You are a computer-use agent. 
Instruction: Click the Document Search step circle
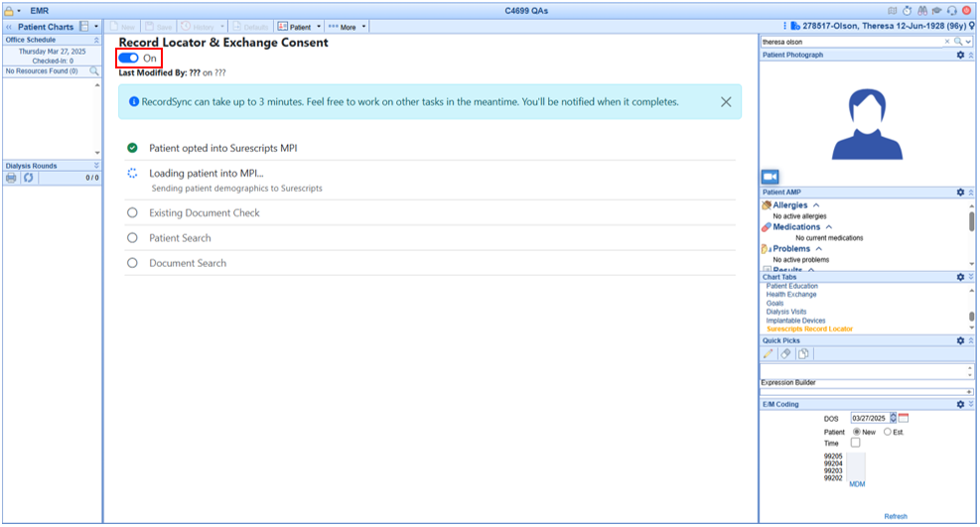pyautogui.click(x=132, y=263)
